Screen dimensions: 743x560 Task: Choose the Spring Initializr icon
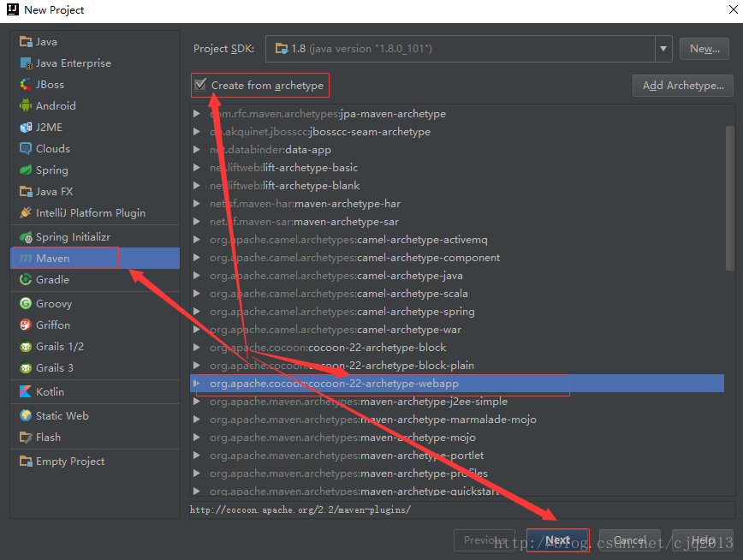click(x=26, y=237)
